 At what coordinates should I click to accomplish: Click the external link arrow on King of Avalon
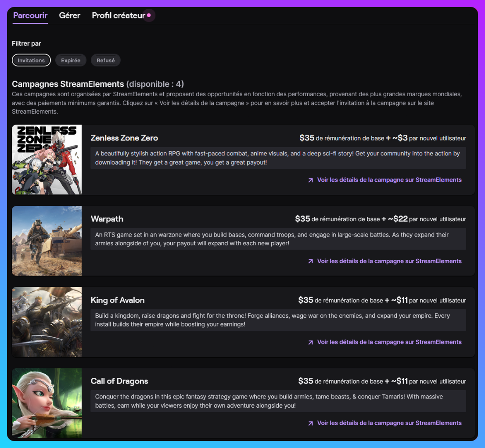coord(310,342)
